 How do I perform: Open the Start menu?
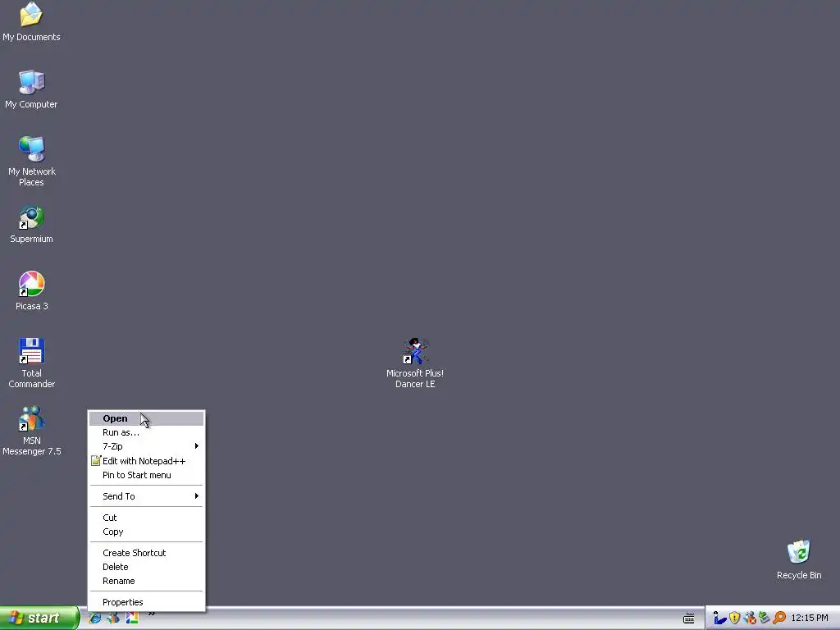click(x=39, y=618)
